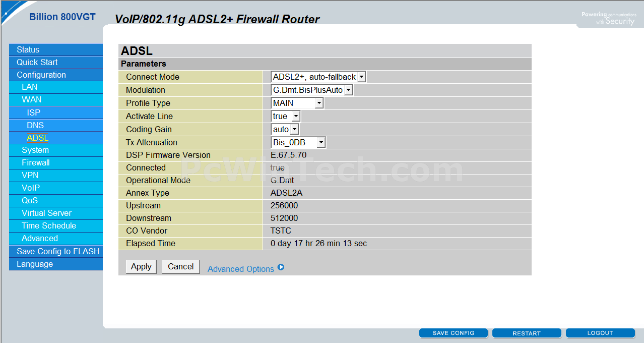Navigate to the VoIP settings menu
Viewport: 644px width, 343px height.
(31, 188)
